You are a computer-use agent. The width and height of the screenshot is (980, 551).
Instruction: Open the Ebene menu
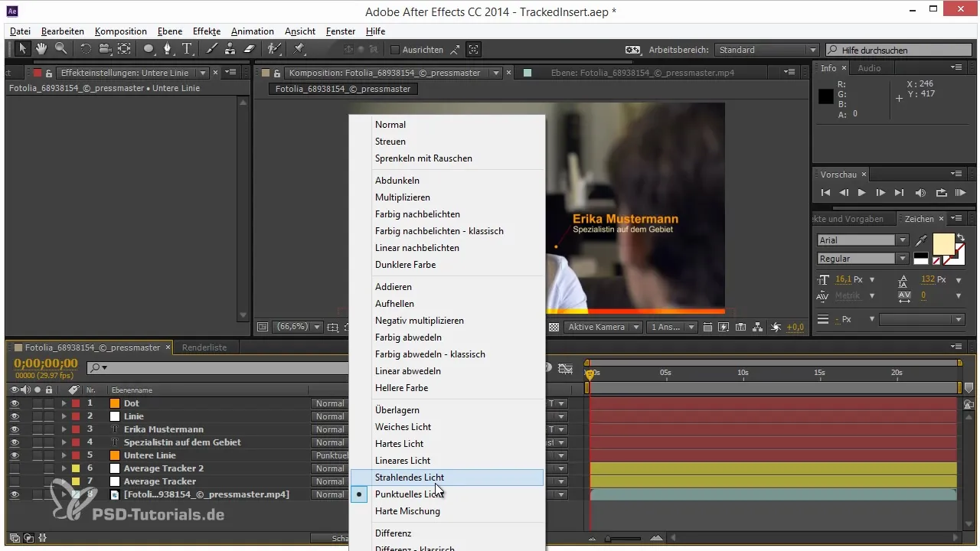point(170,31)
